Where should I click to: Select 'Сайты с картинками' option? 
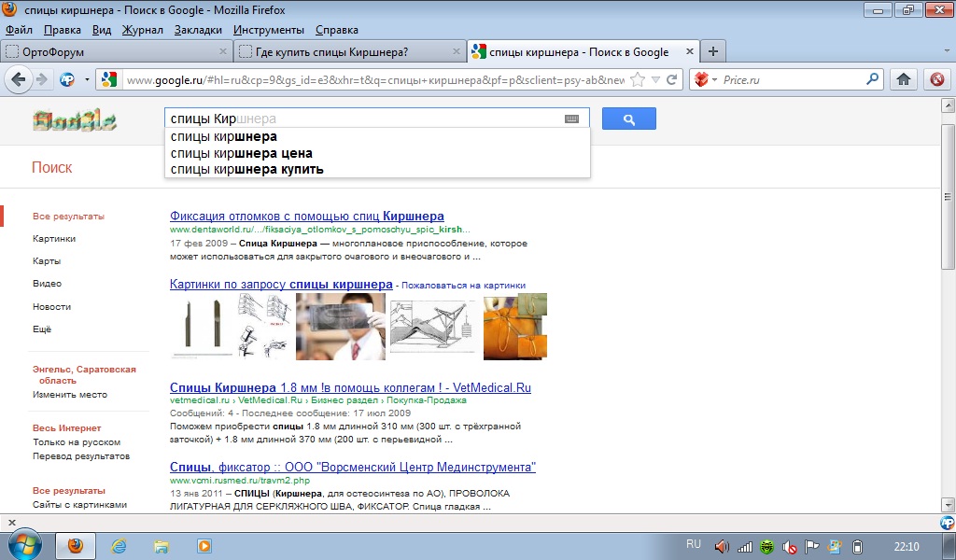coord(80,504)
